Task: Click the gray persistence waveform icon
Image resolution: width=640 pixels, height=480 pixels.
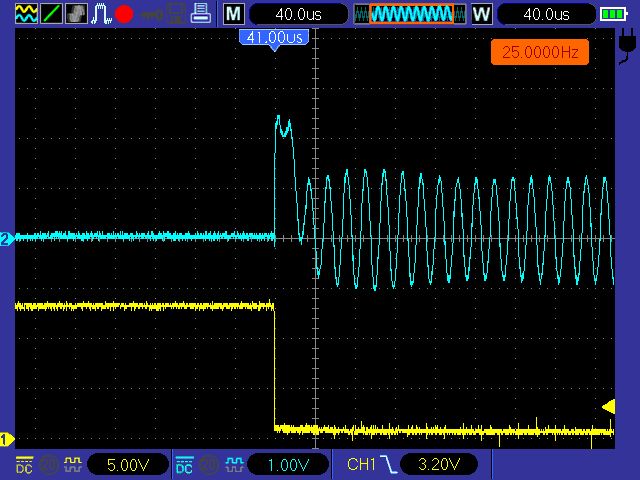Action: pyautogui.click(x=76, y=14)
